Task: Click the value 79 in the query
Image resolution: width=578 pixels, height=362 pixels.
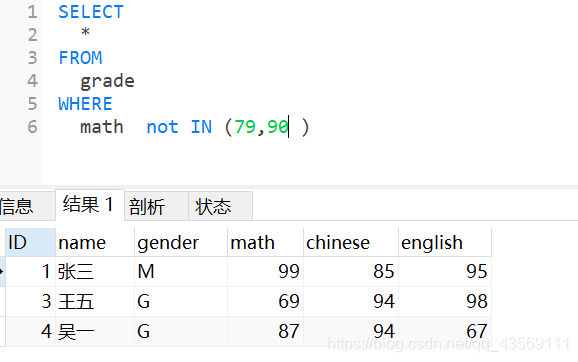Action: (245, 127)
